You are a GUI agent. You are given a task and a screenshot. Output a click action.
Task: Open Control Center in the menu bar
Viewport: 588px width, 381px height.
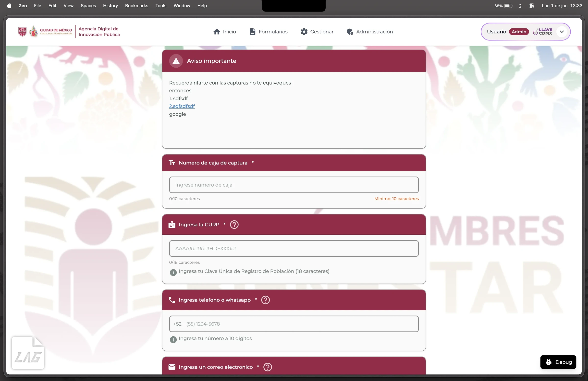pos(532,5)
